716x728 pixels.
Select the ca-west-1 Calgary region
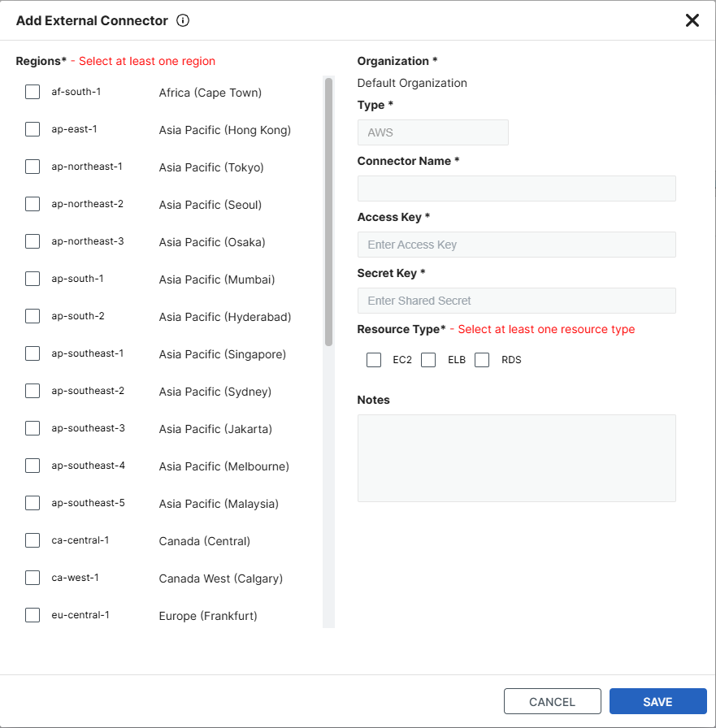[x=32, y=578]
